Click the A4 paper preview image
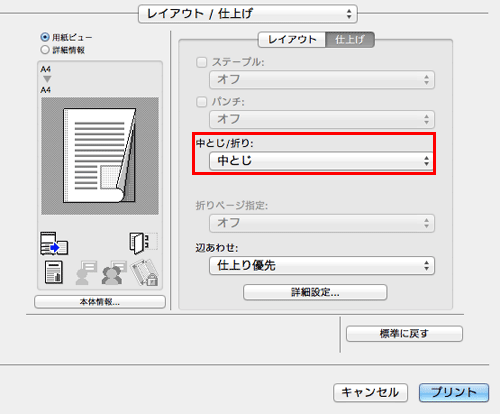The height and width of the screenshot is (414, 500). coord(100,156)
